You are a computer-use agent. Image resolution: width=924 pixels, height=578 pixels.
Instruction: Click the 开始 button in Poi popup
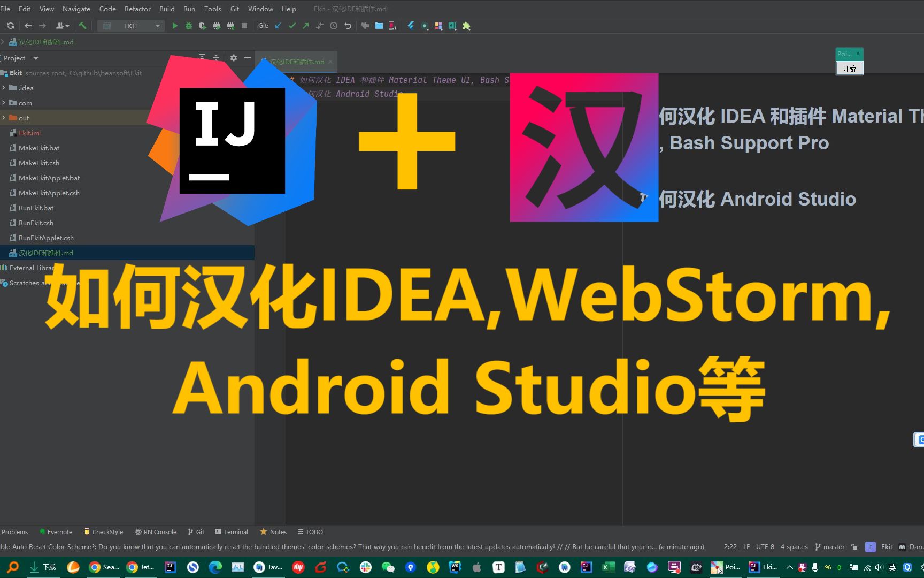point(849,69)
